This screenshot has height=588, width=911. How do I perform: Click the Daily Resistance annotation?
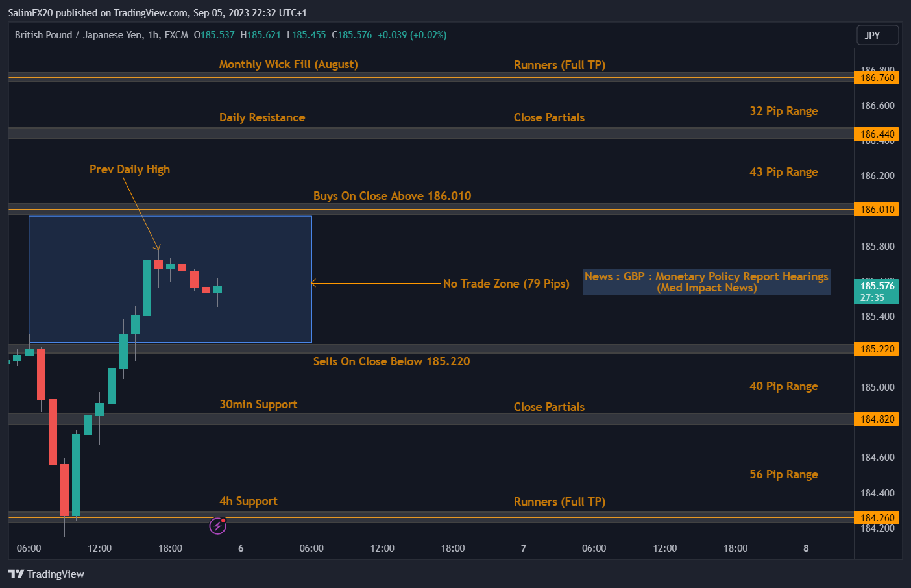pos(262,117)
